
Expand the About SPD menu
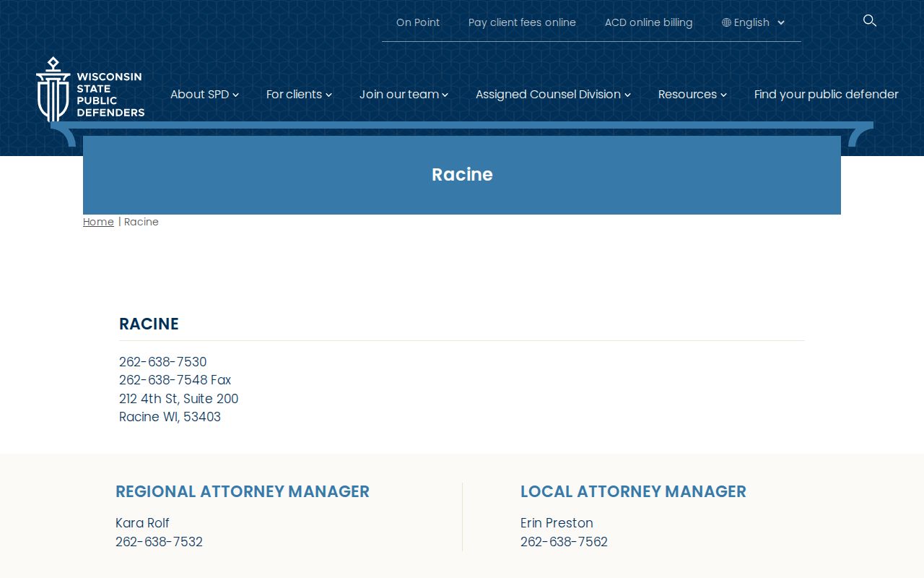point(204,94)
